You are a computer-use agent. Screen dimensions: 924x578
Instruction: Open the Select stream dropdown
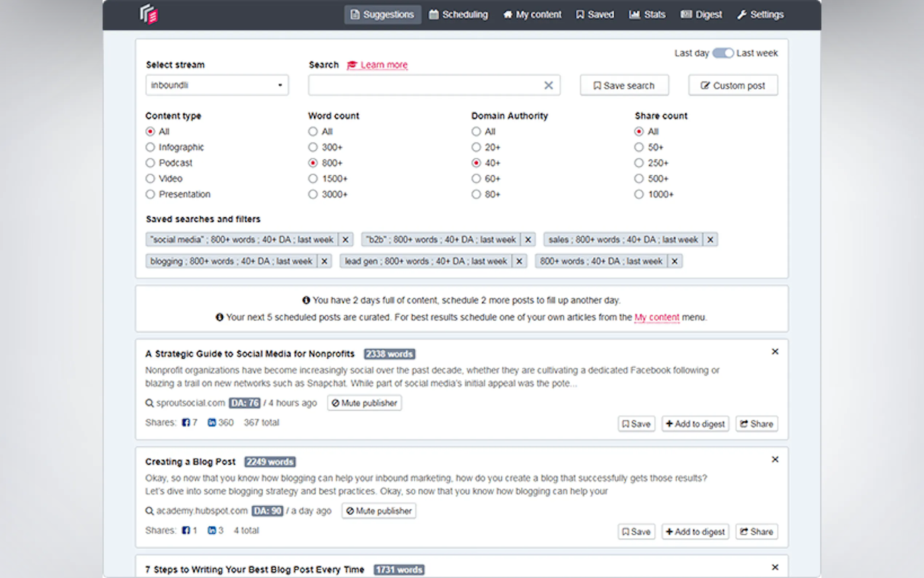(216, 85)
